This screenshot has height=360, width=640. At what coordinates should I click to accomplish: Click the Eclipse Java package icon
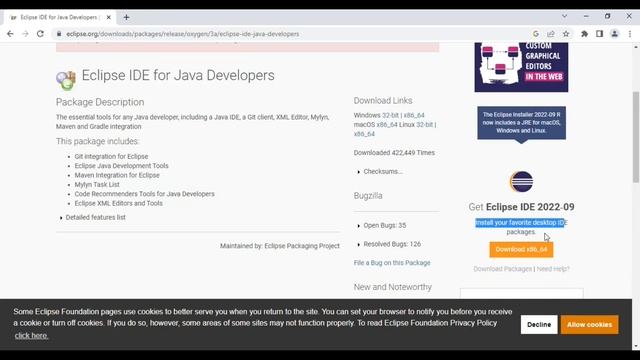click(x=66, y=80)
